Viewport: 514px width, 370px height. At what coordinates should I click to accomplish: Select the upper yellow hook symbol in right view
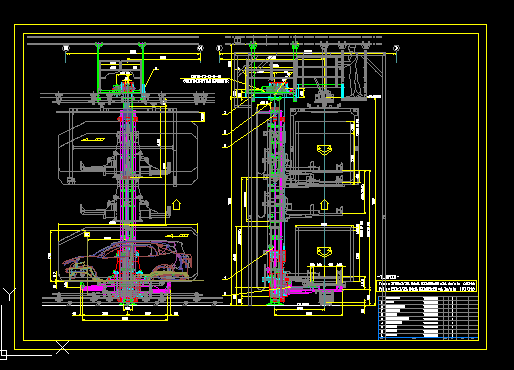[324, 150]
